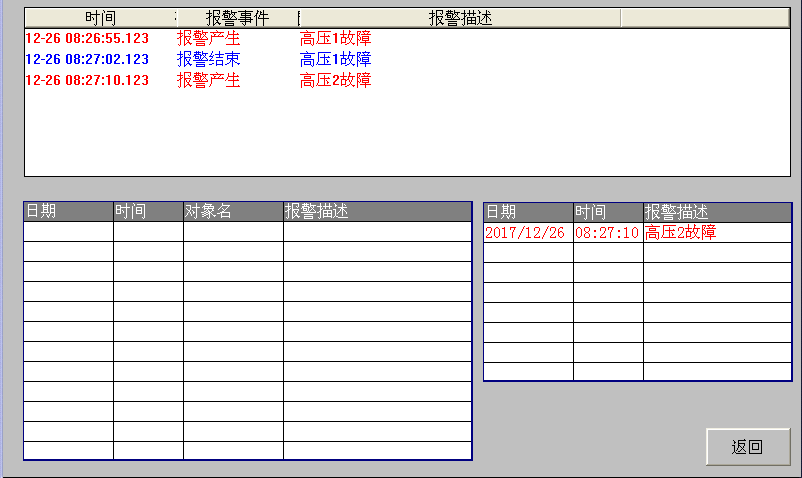802x478 pixels.
Task: Click 日期 header in the bottom-left table
Action: pos(41,211)
